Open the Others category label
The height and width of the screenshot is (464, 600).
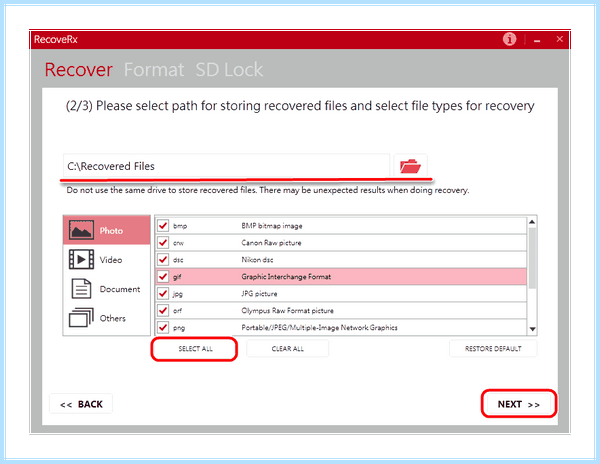pyautogui.click(x=112, y=318)
